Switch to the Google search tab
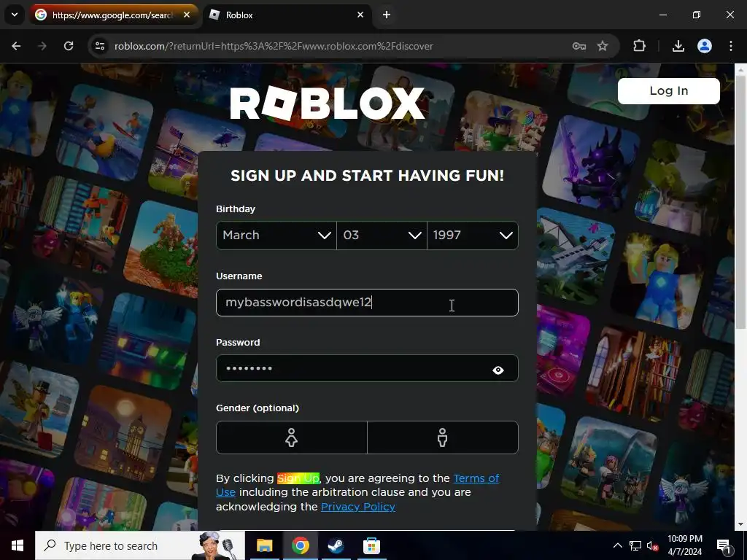Image resolution: width=747 pixels, height=560 pixels. pos(115,15)
